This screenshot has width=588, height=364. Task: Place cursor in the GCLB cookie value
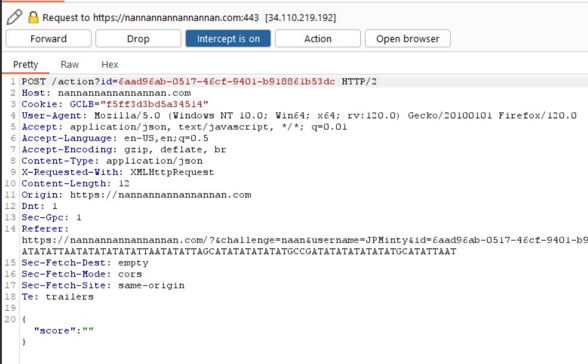coord(155,104)
